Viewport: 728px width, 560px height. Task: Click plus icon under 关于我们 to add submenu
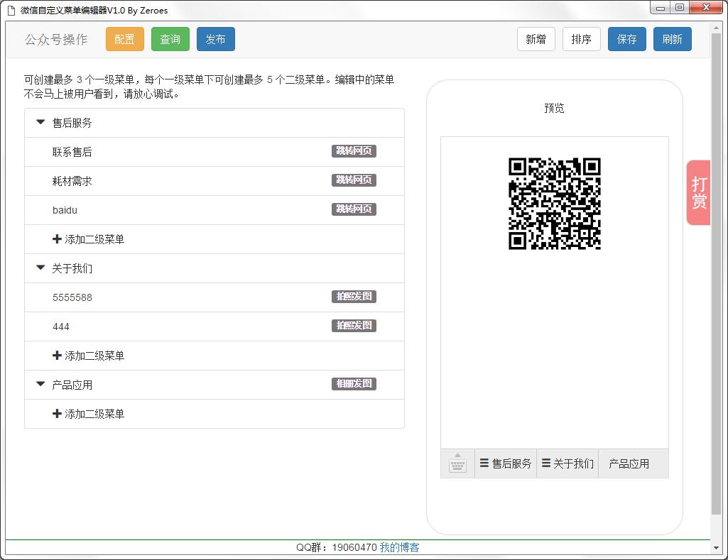[57, 356]
